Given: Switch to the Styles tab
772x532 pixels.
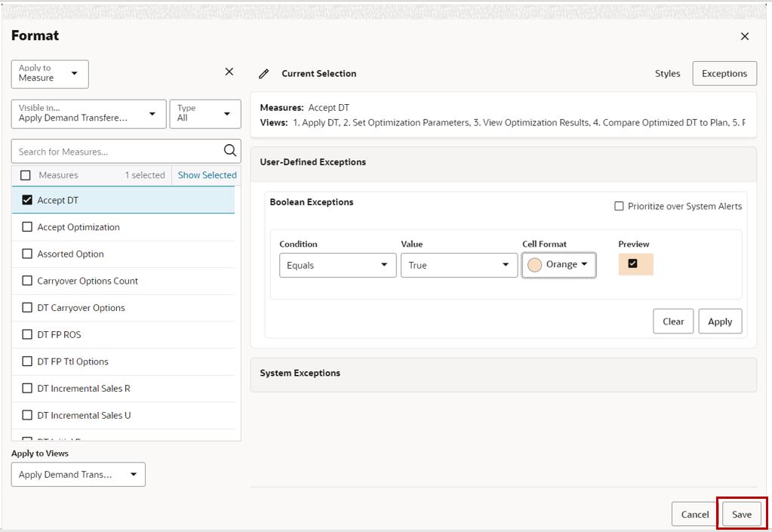Looking at the screenshot, I should 667,73.
